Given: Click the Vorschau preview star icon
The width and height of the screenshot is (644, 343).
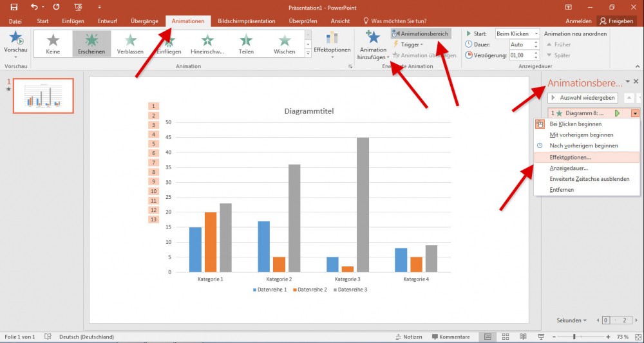Looking at the screenshot, I should coord(15,40).
